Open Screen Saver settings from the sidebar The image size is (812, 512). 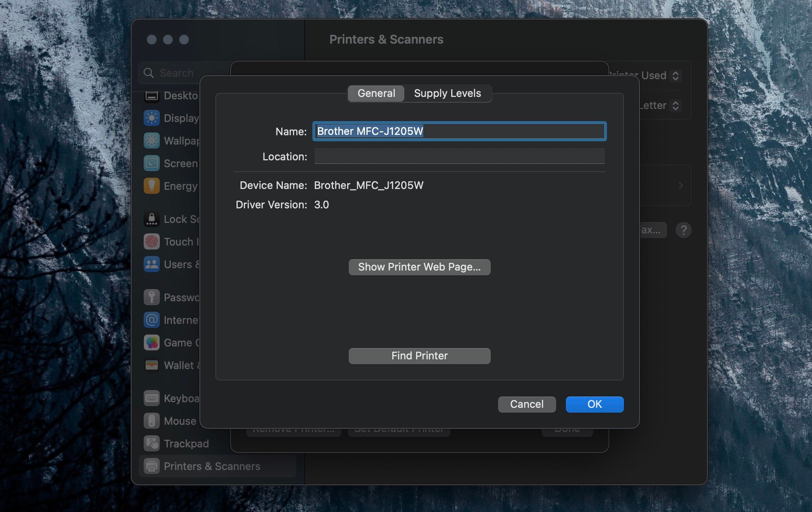[152, 163]
